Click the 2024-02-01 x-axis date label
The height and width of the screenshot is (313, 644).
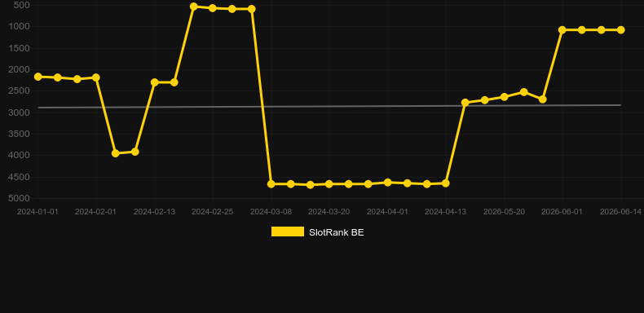(95, 212)
